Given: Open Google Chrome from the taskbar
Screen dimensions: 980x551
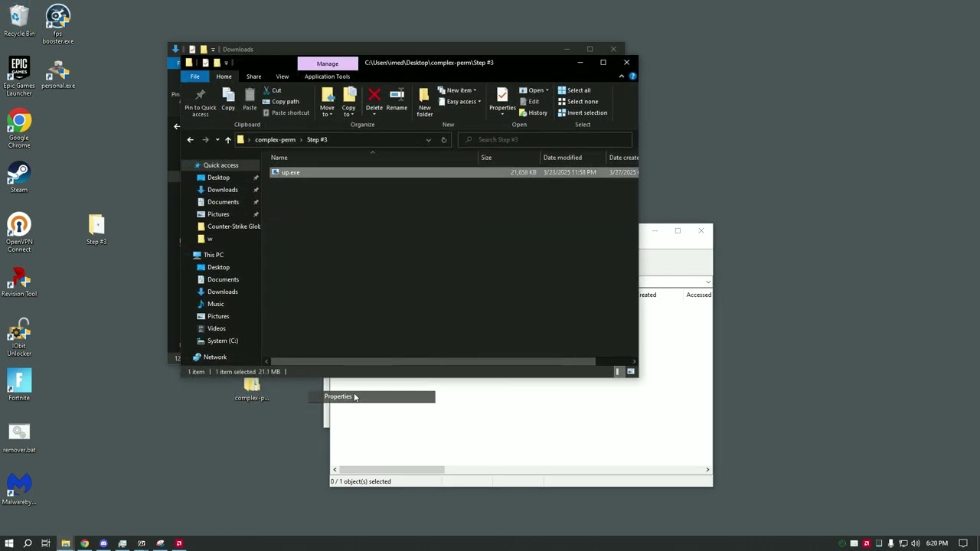Looking at the screenshot, I should pos(84,543).
